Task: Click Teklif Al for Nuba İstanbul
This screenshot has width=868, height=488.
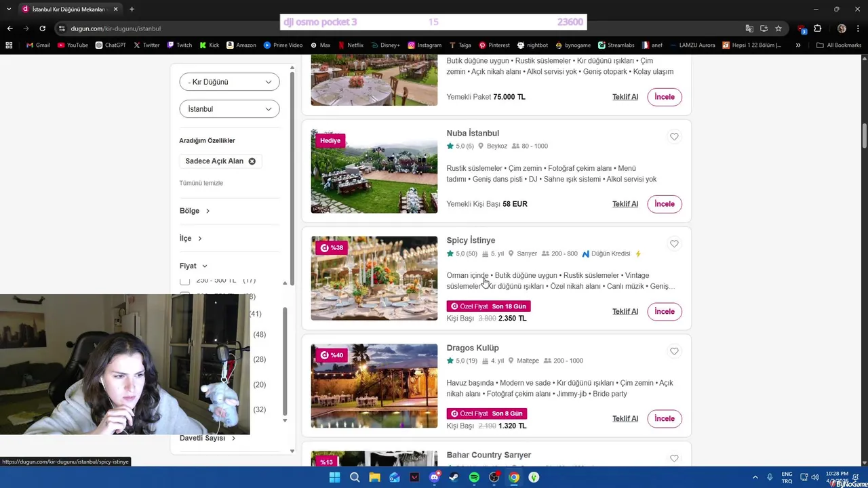Action: click(x=625, y=204)
